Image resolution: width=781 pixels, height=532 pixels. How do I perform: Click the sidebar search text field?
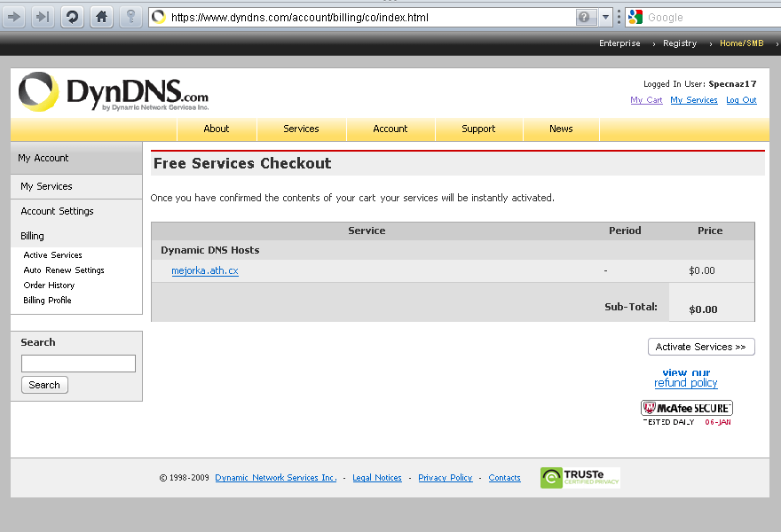(x=78, y=364)
